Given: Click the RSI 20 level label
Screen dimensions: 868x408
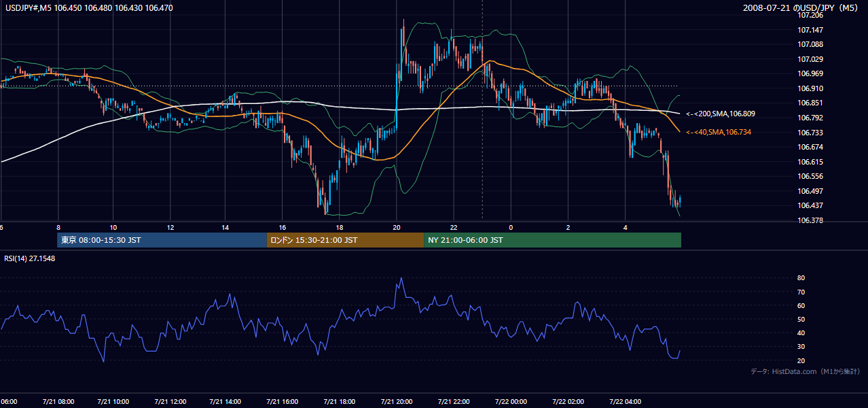Looking at the screenshot, I should 801,360.
